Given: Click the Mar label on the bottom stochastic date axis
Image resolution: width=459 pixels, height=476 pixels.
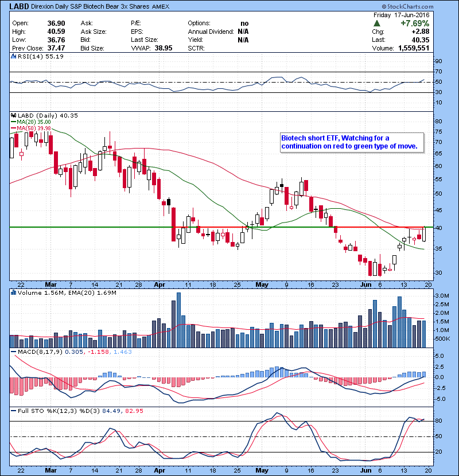Looking at the screenshot, I should tap(50, 470).
